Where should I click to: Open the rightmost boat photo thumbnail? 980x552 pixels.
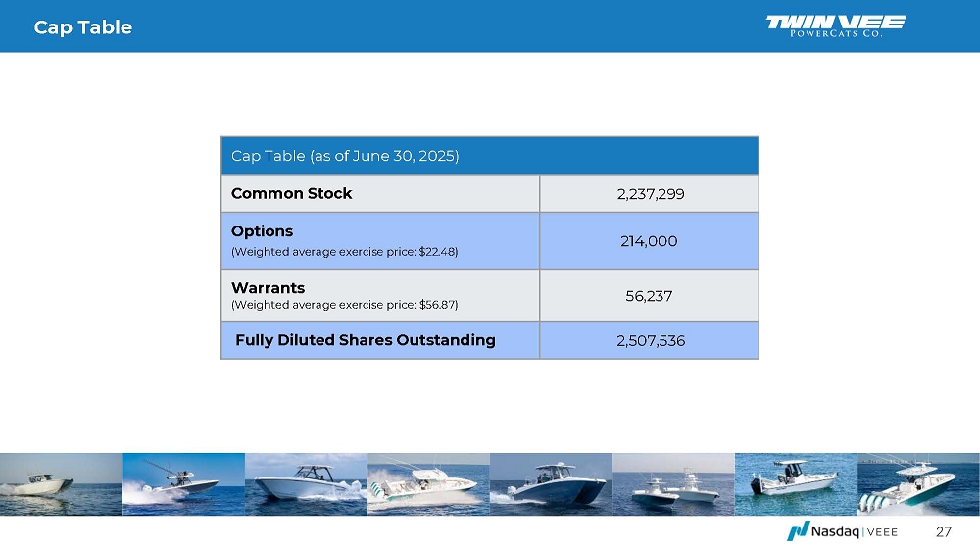pos(918,484)
